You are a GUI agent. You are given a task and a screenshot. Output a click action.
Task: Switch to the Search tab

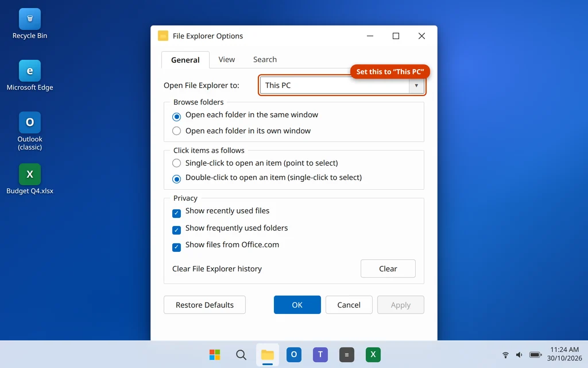(265, 59)
